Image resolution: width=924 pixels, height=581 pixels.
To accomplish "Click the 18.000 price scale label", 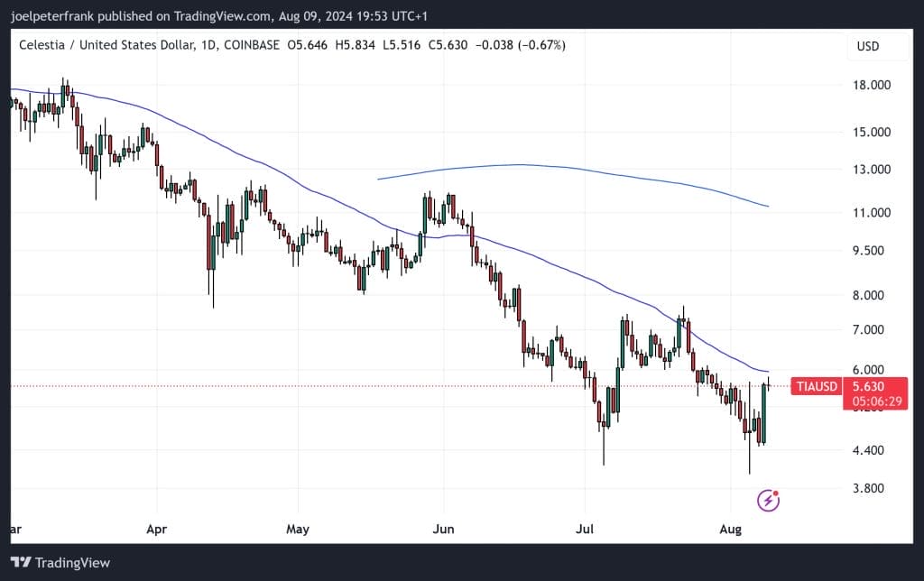I will [871, 85].
